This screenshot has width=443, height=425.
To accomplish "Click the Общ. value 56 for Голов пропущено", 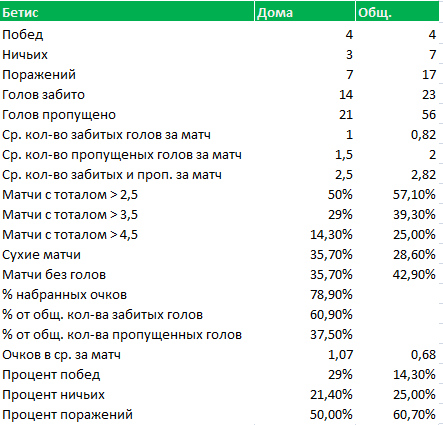I will click(397, 114).
